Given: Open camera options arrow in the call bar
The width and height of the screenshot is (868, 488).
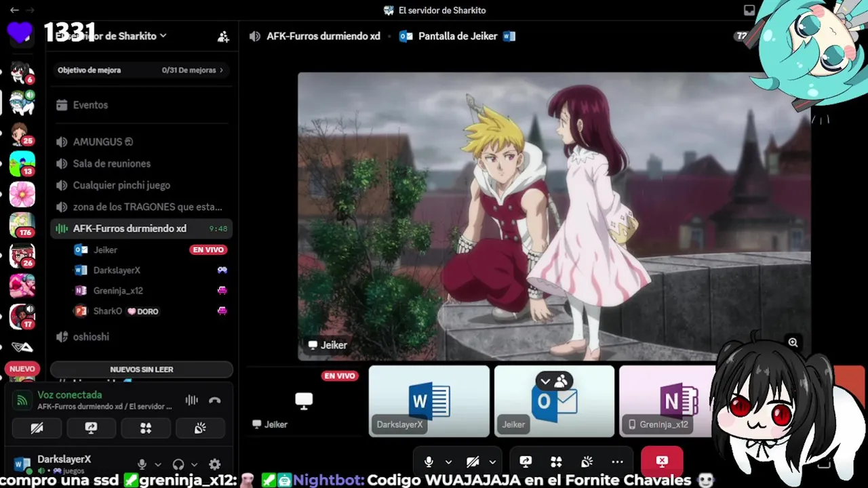Looking at the screenshot, I should pyautogui.click(x=492, y=462).
